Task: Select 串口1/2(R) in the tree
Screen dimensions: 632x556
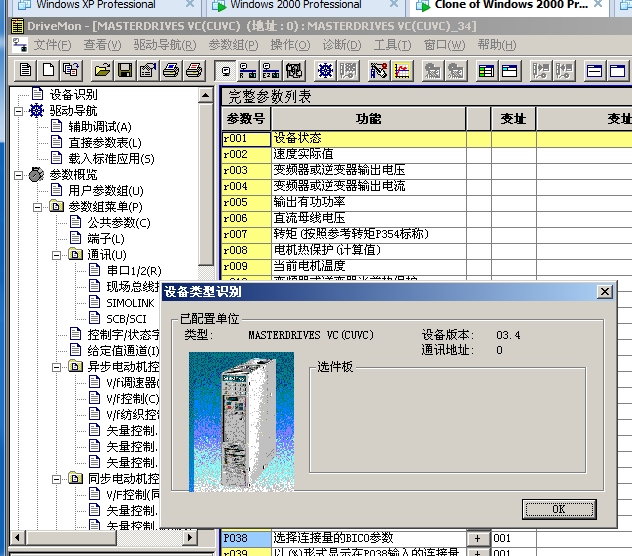Action: pyautogui.click(x=134, y=271)
